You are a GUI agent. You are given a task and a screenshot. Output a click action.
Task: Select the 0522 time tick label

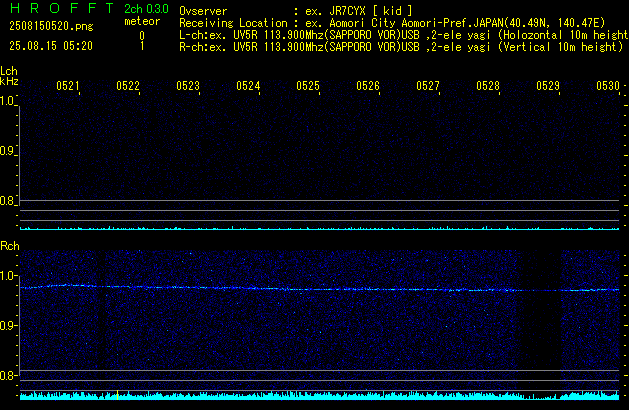(x=128, y=86)
